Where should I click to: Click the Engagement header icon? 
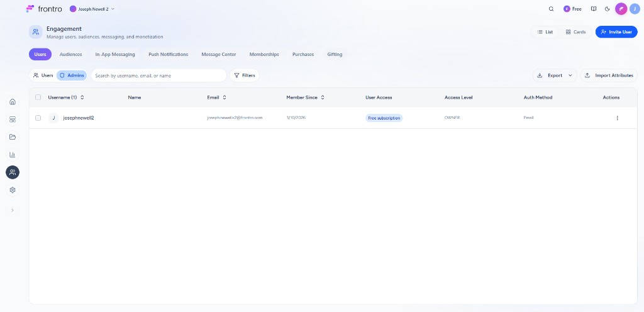pos(36,32)
